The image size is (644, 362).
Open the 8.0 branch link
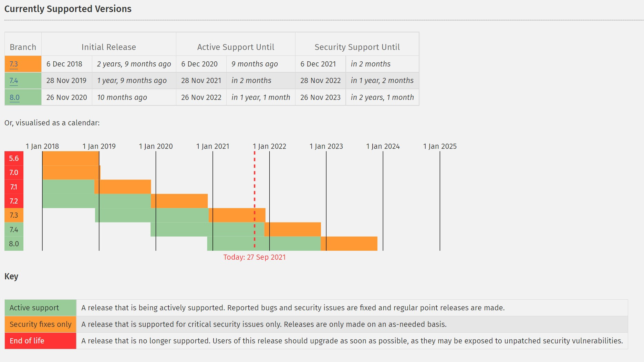[x=14, y=97]
